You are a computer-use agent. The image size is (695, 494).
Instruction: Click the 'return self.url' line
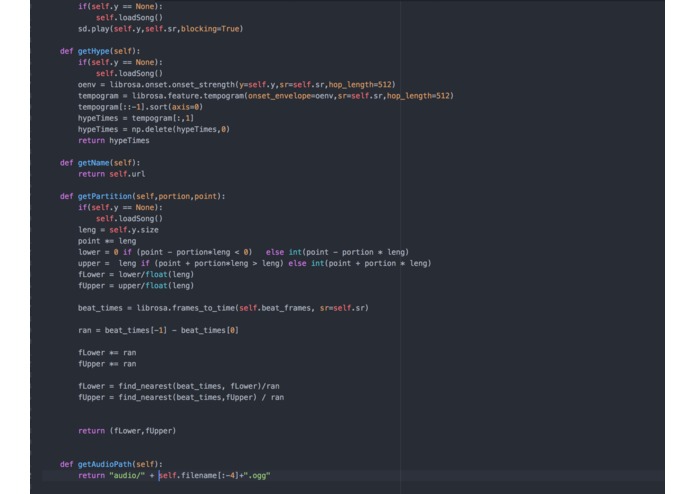pyautogui.click(x=112, y=174)
